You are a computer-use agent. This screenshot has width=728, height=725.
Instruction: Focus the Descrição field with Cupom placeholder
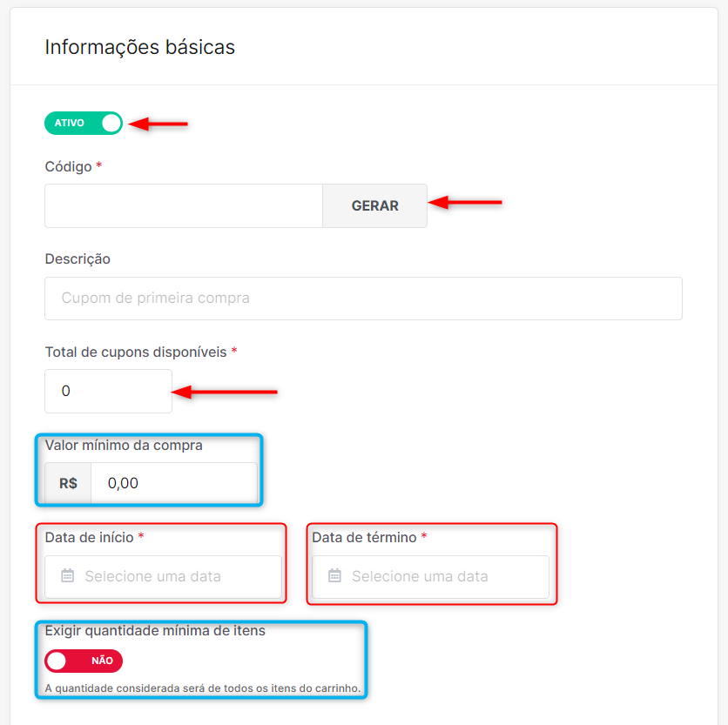363,299
